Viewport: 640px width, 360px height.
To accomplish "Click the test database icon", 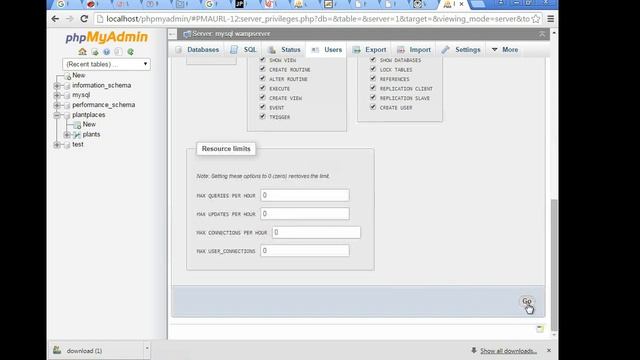I will click(67, 145).
